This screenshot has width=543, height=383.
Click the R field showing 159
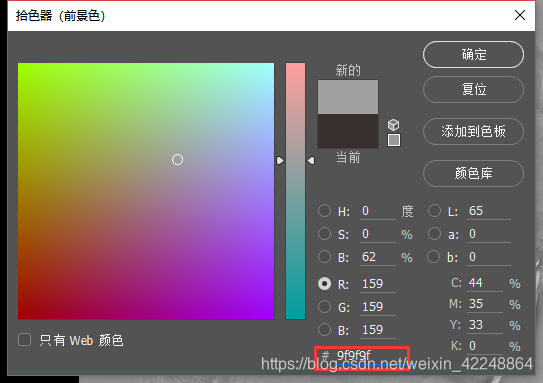(378, 284)
